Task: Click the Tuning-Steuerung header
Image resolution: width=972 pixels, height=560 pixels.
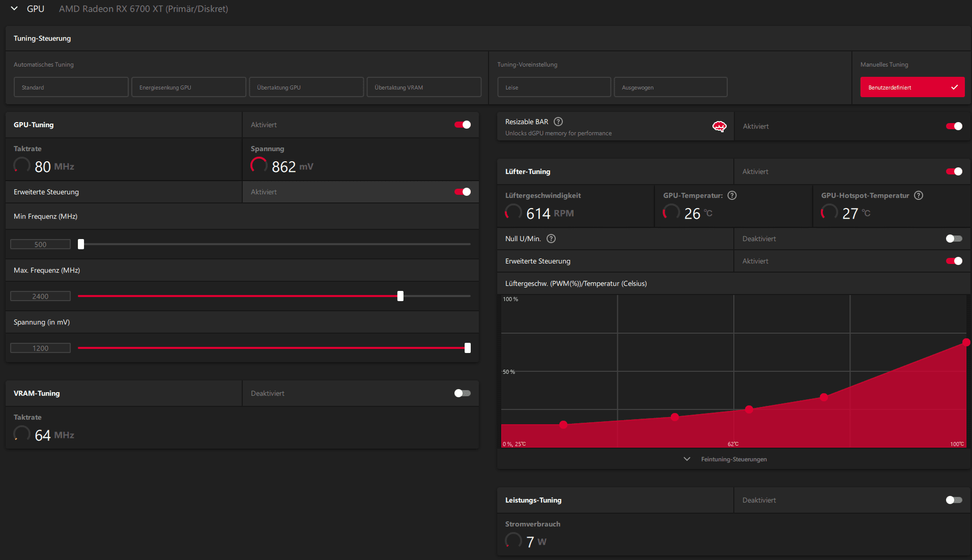Action: (x=42, y=38)
